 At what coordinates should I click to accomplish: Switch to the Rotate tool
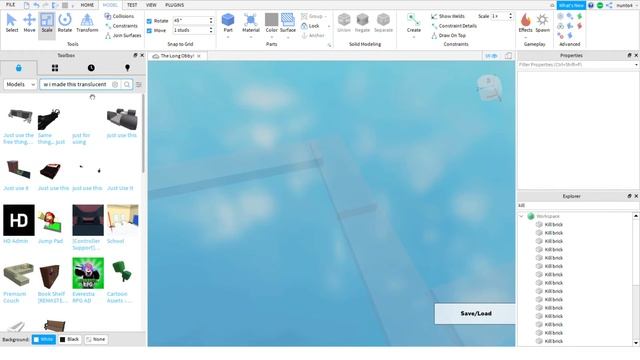tap(64, 23)
